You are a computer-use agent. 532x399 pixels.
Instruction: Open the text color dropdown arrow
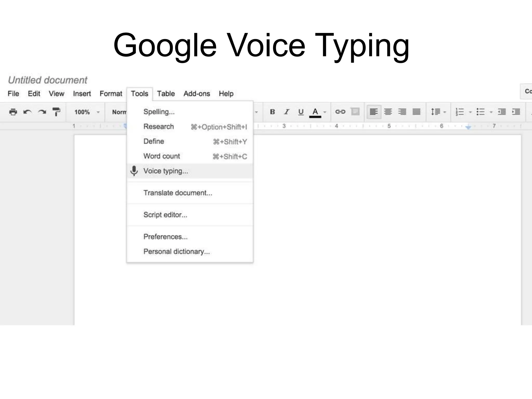pos(325,112)
